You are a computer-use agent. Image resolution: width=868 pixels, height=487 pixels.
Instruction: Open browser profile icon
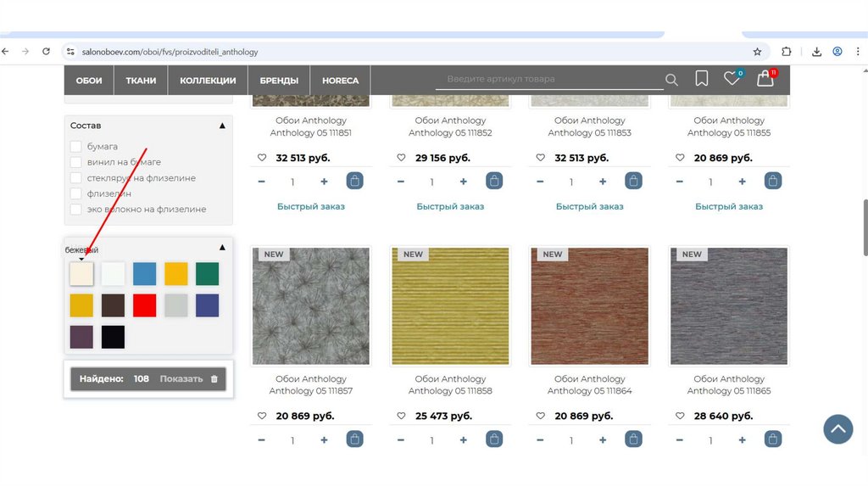click(837, 52)
